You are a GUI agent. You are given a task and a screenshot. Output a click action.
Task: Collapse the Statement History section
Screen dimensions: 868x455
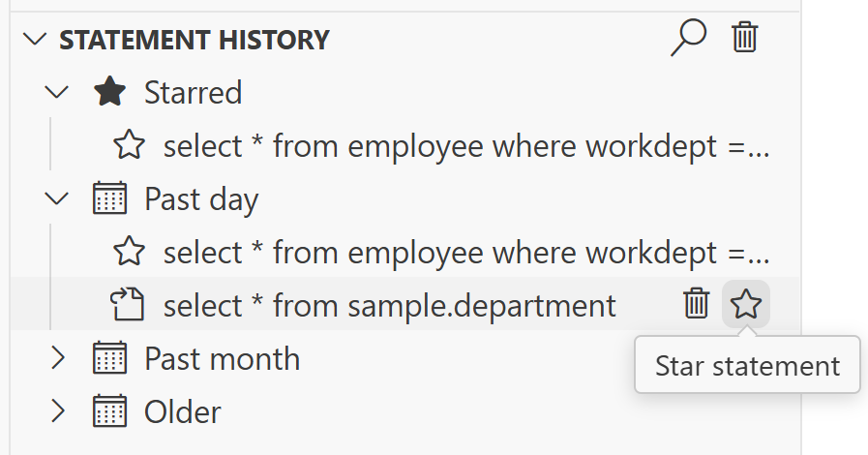[x=36, y=40]
